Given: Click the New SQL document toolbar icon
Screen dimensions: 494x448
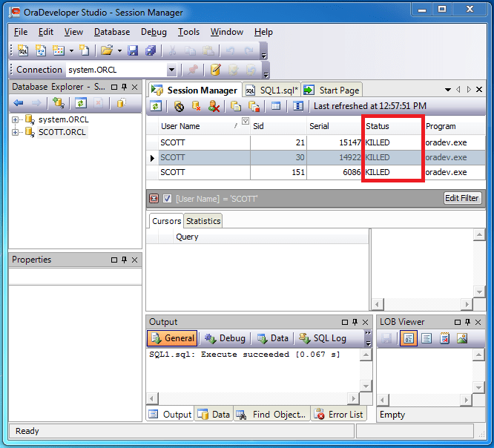Looking at the screenshot, I should coord(23,50).
